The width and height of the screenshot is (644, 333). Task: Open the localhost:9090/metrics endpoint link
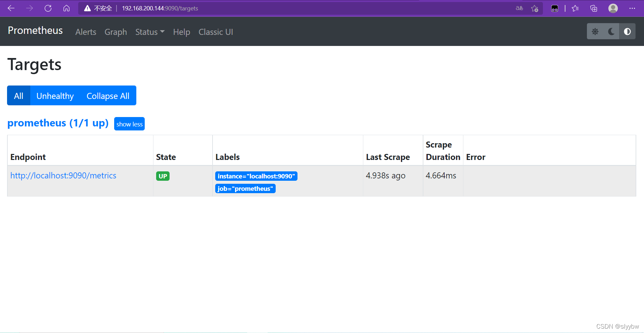pos(63,175)
